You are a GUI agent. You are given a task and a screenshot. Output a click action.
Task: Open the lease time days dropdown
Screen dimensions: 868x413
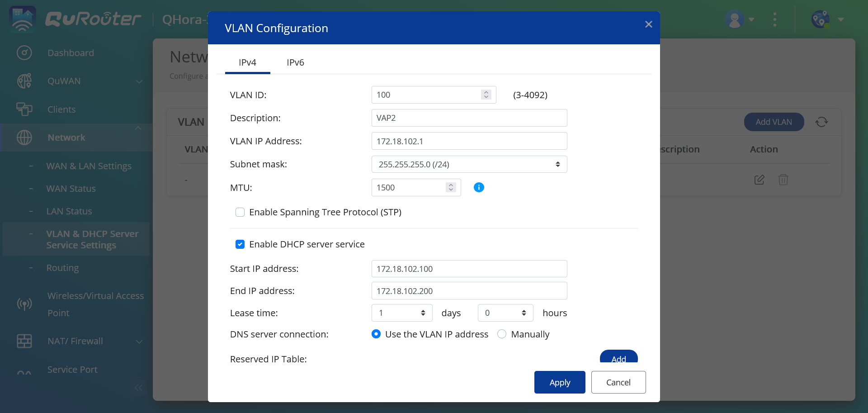(402, 313)
